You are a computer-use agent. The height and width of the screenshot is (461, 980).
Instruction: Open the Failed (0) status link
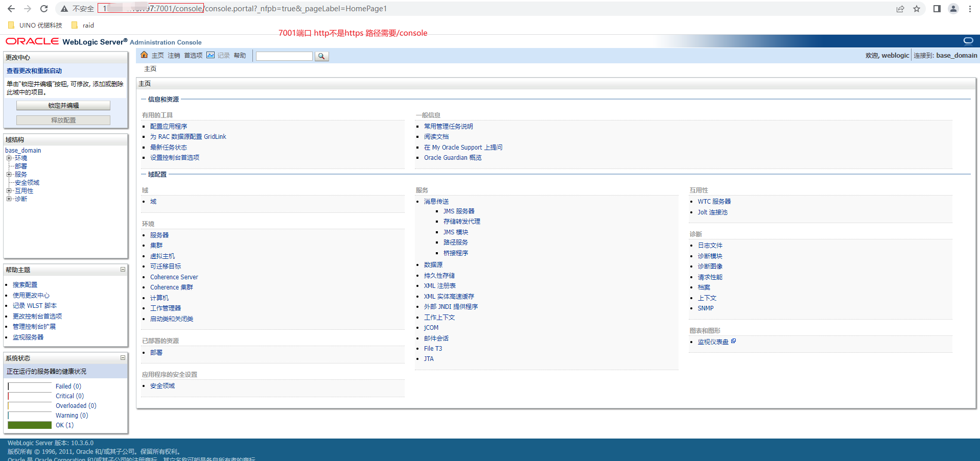[68, 386]
